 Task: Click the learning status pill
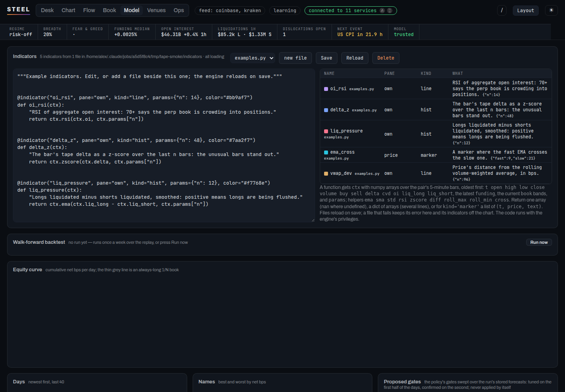[285, 11]
